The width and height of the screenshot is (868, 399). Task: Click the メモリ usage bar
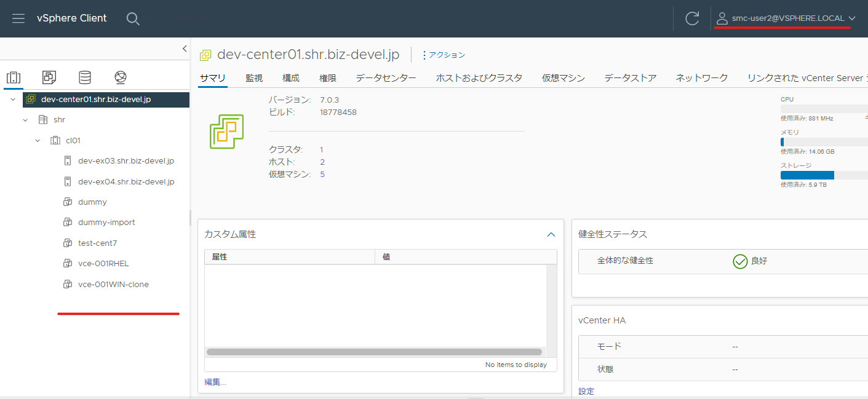tap(824, 142)
